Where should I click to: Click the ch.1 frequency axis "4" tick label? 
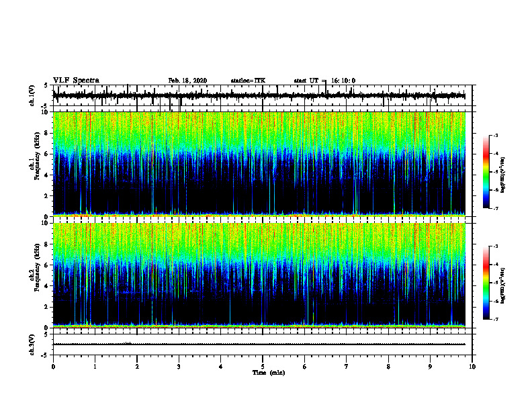tap(47, 175)
